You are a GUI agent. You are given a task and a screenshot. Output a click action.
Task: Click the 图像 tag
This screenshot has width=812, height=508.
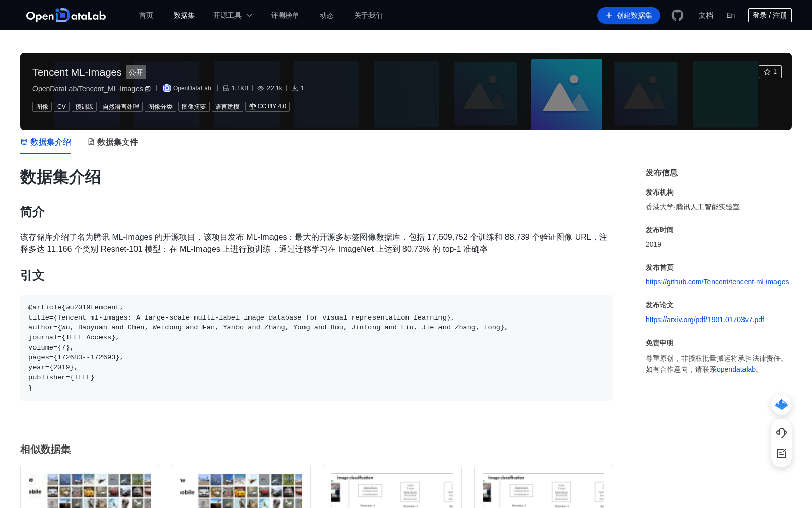coord(42,107)
